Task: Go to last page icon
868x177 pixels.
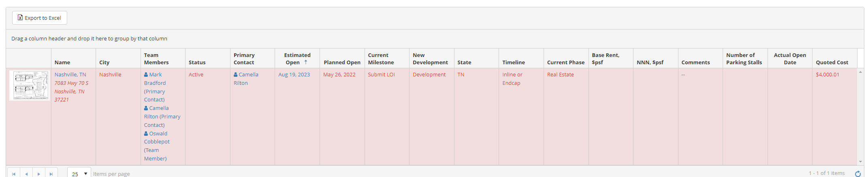Action: pos(51,174)
